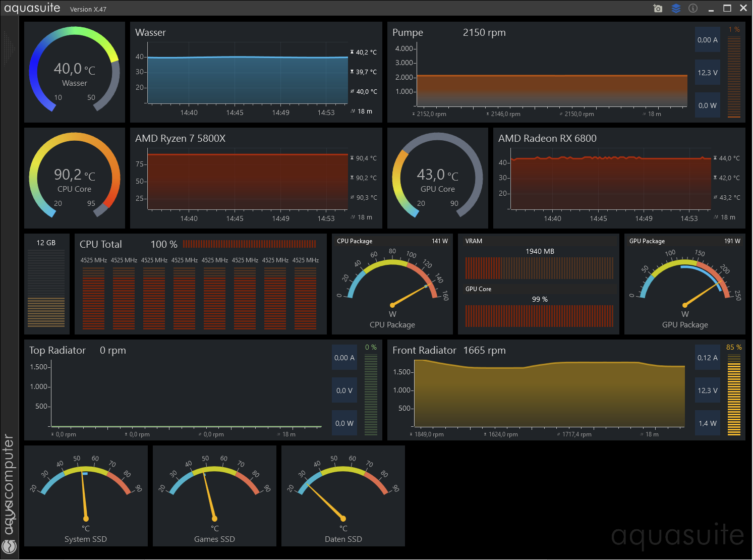Click the add-screenshot camera icon
Viewport: 753px width, 560px height.
[x=658, y=8]
